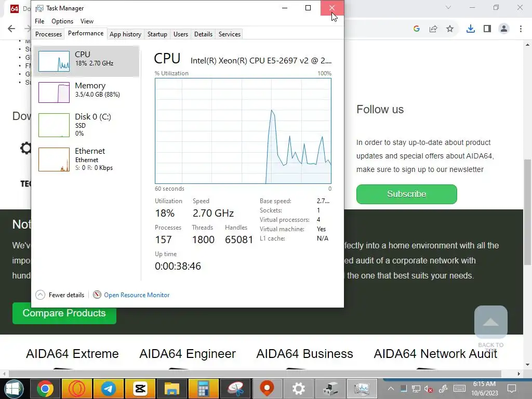Open the AIDA64 Extreme product heading
This screenshot has width=532, height=399.
[x=72, y=354]
